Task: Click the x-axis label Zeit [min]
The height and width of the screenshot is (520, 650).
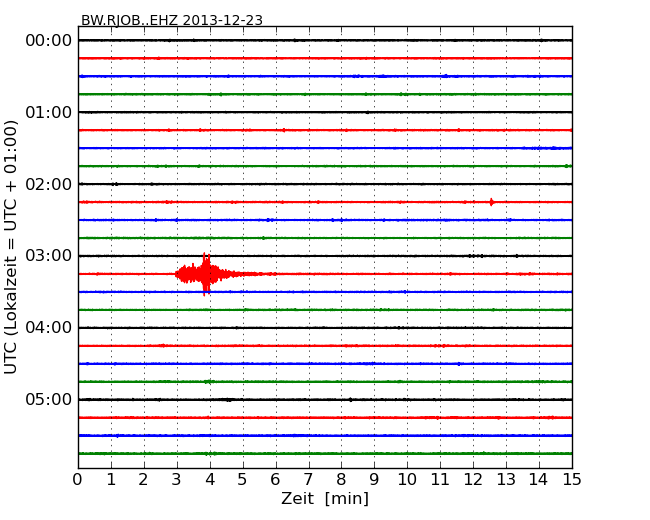Action: tap(325, 498)
